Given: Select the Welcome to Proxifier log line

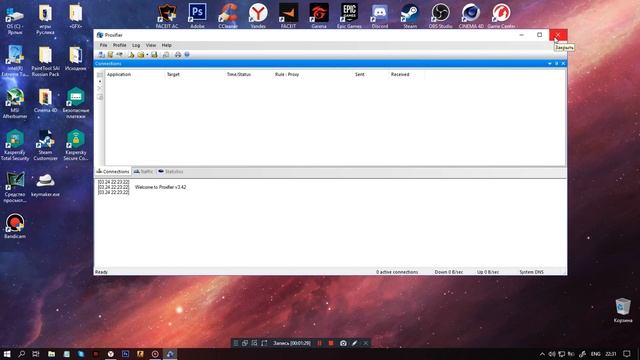Looking at the screenshot, I should coord(160,187).
